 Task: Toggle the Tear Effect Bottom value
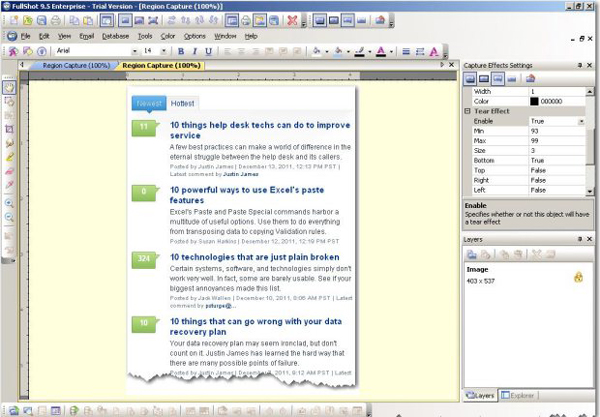point(556,160)
